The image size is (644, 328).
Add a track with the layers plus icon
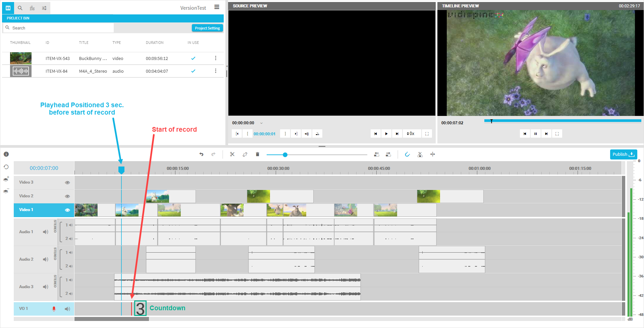[x=6, y=179]
